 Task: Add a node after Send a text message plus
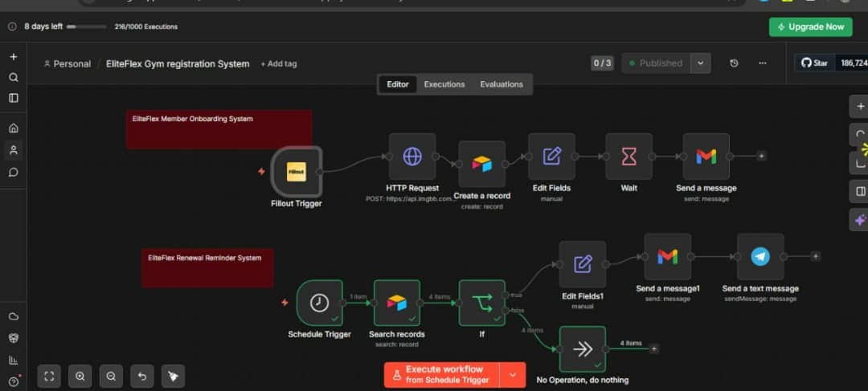[815, 257]
